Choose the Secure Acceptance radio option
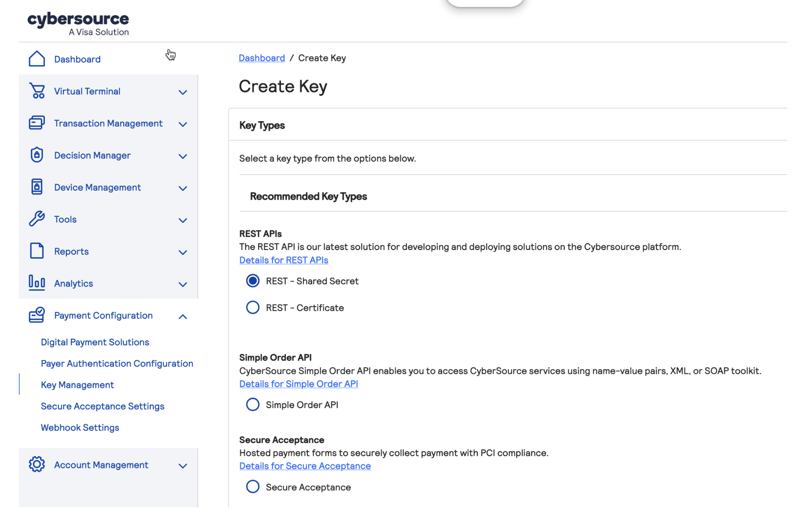The image size is (812, 528). click(252, 487)
